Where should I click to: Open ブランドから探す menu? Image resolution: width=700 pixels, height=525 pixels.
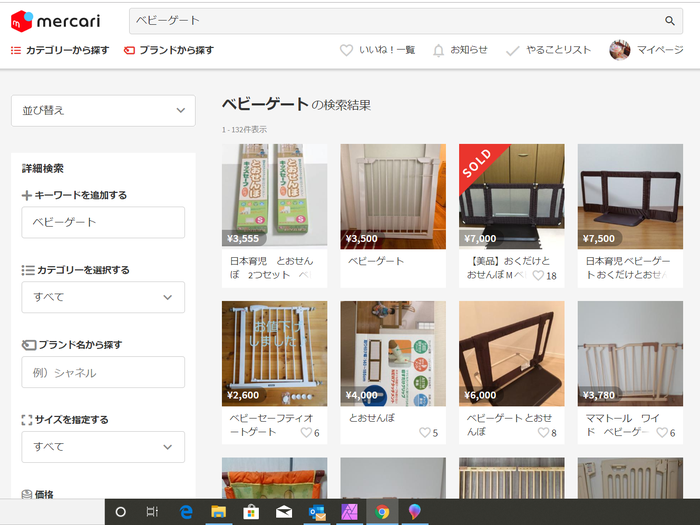tap(169, 50)
